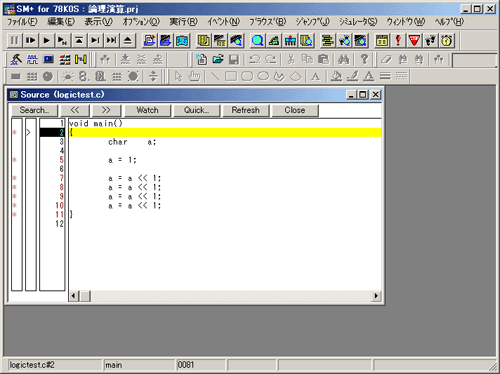Click the Search... button

click(34, 110)
